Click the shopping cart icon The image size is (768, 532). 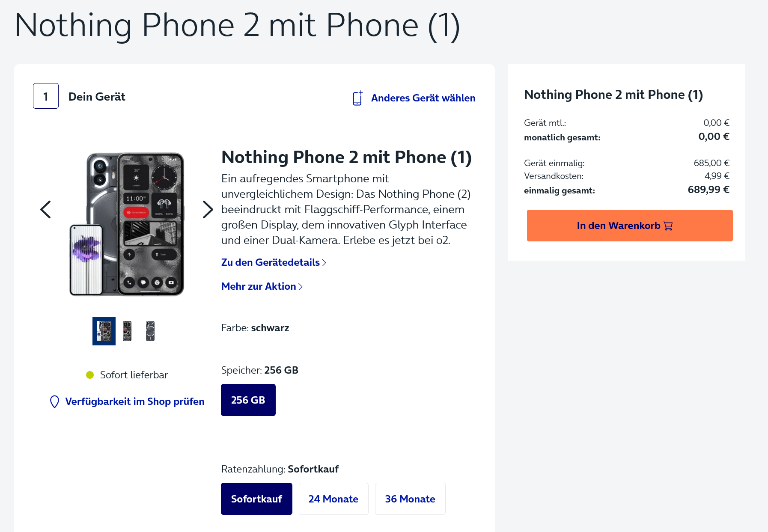click(668, 226)
